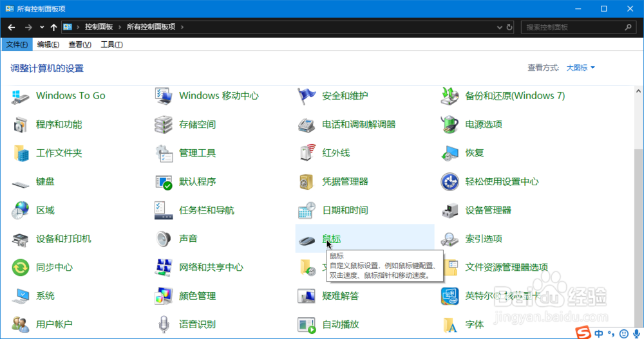Open 声音 speaker icon
Viewport: 644px width, 339px height.
point(164,239)
